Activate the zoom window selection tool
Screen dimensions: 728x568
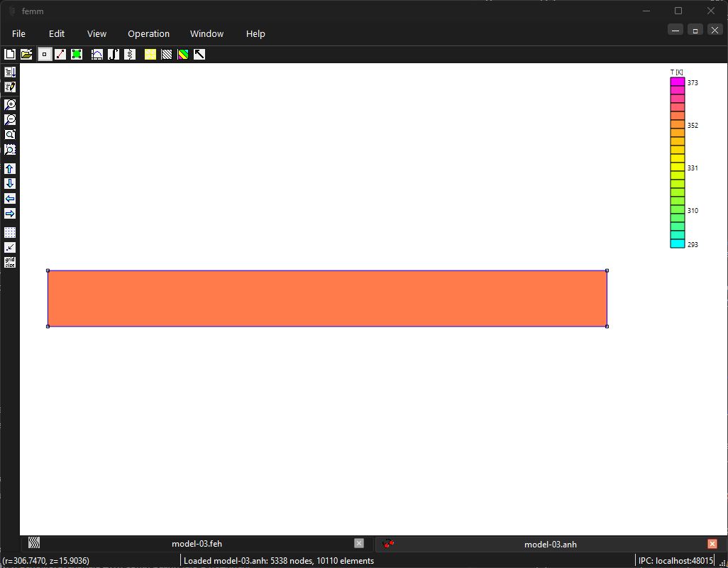pyautogui.click(x=10, y=149)
